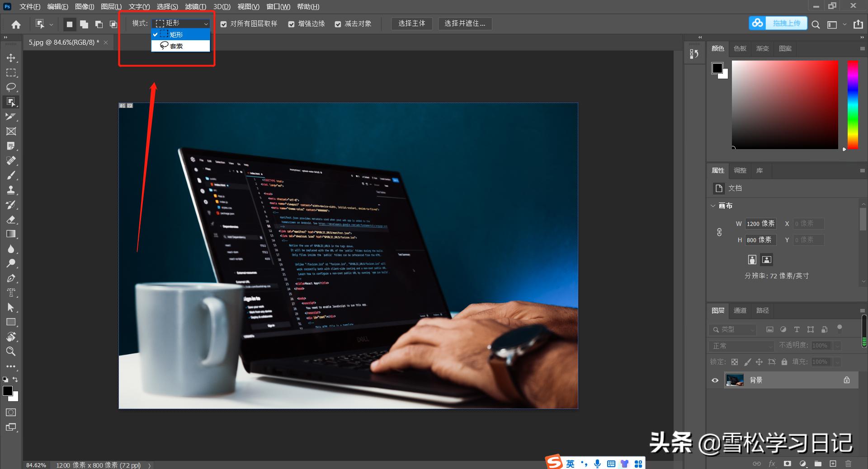Close the 5.jpg document tab
The image size is (868, 469).
(x=106, y=42)
